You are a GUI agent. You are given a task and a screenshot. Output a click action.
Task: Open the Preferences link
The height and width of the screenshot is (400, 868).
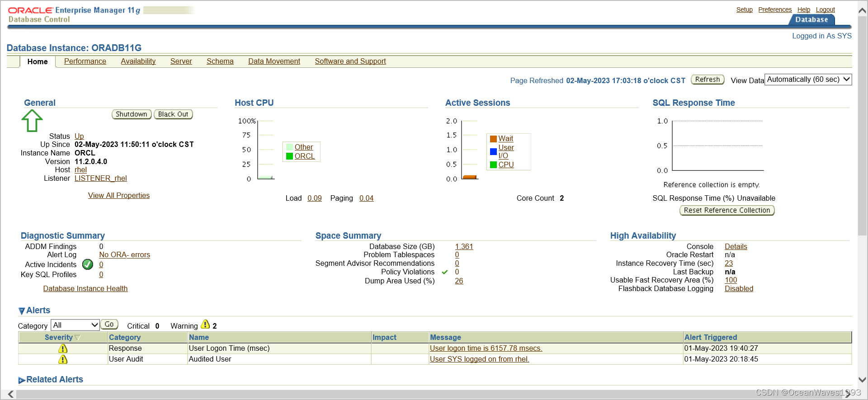point(775,9)
